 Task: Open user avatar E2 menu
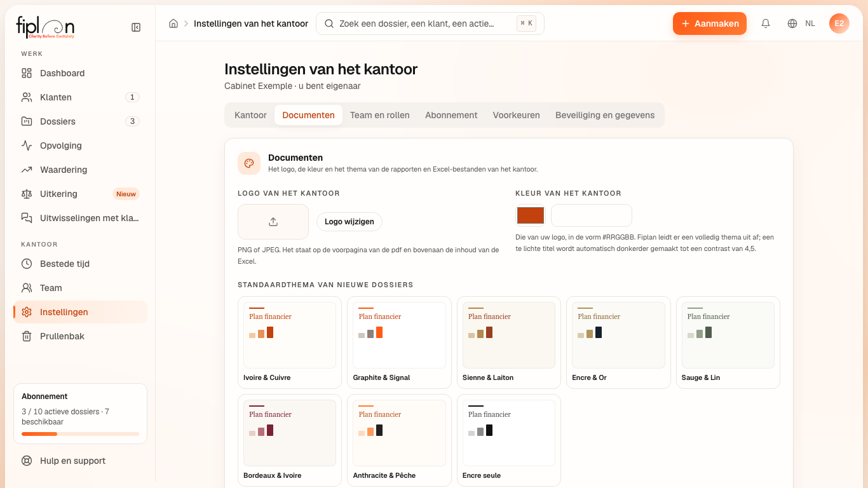coord(839,24)
